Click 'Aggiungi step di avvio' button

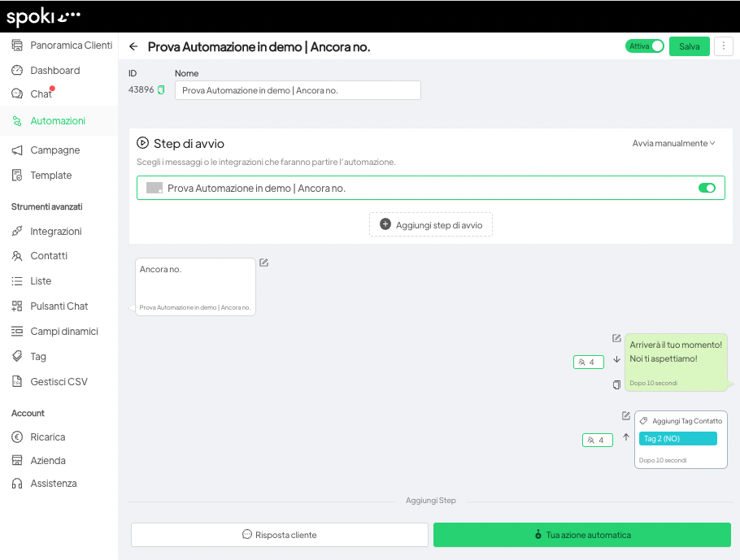[x=431, y=224]
